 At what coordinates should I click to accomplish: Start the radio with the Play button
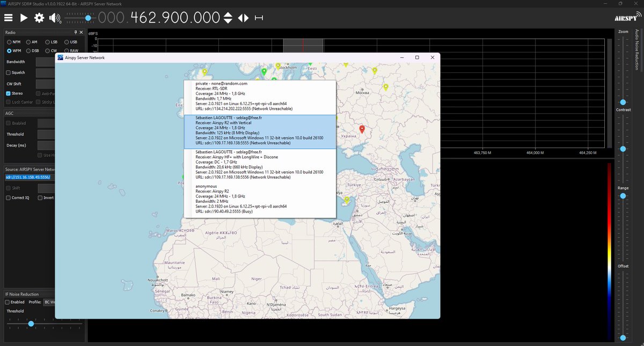tap(24, 18)
